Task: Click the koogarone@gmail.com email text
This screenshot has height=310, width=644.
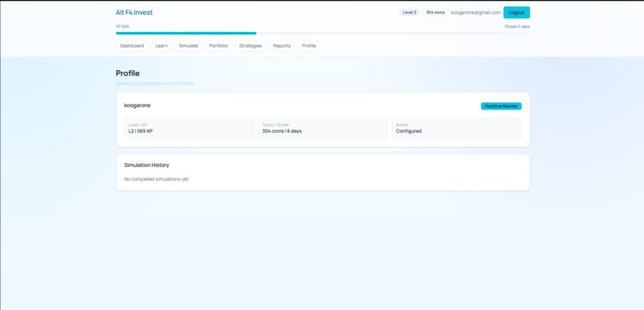Action: (476, 12)
